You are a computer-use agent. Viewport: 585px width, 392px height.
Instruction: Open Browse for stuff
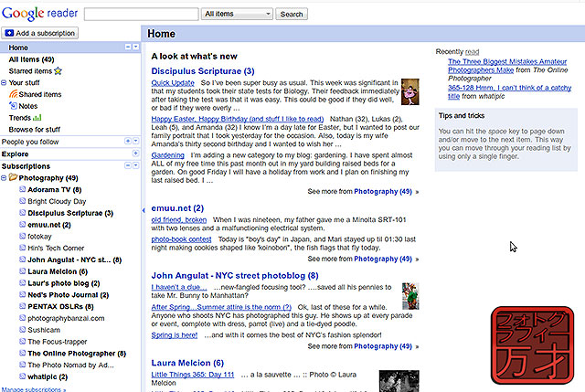click(x=35, y=130)
